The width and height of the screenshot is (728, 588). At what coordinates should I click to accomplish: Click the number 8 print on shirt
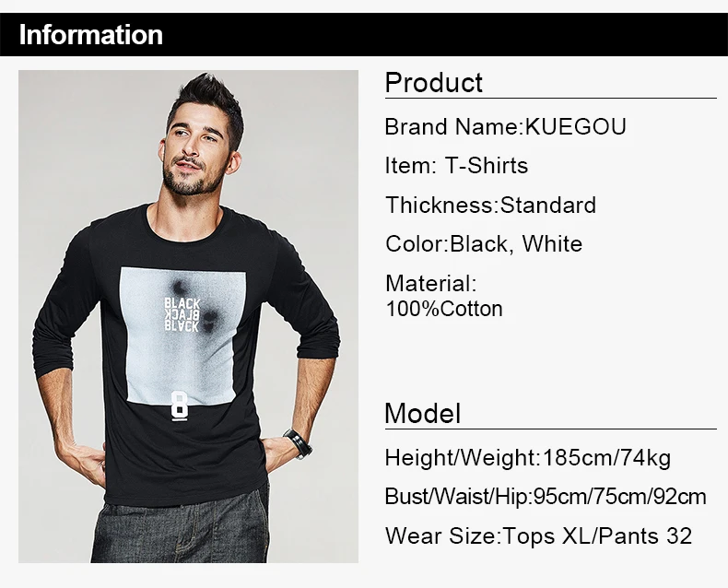tap(179, 405)
